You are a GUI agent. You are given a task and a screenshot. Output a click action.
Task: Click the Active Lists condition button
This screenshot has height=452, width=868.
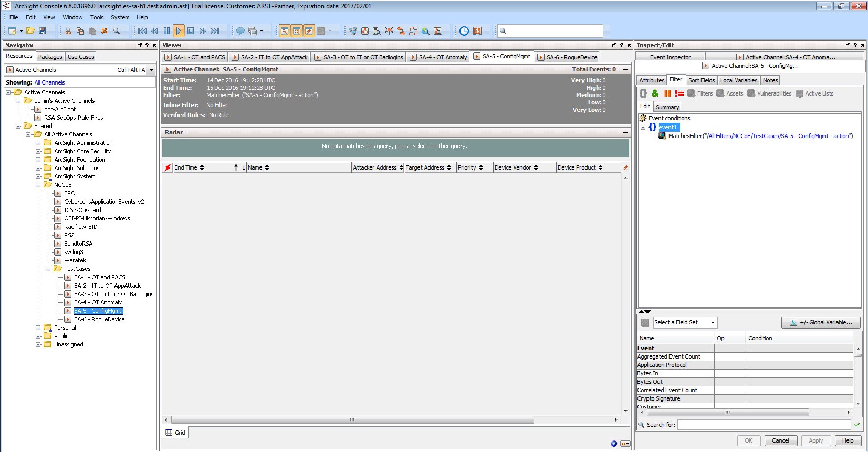tap(814, 93)
